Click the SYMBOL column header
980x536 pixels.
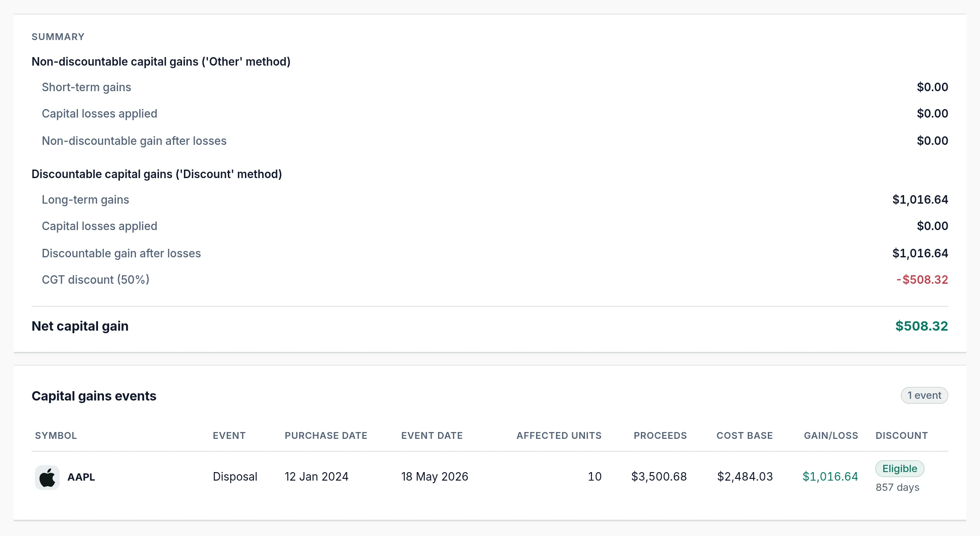click(x=56, y=435)
